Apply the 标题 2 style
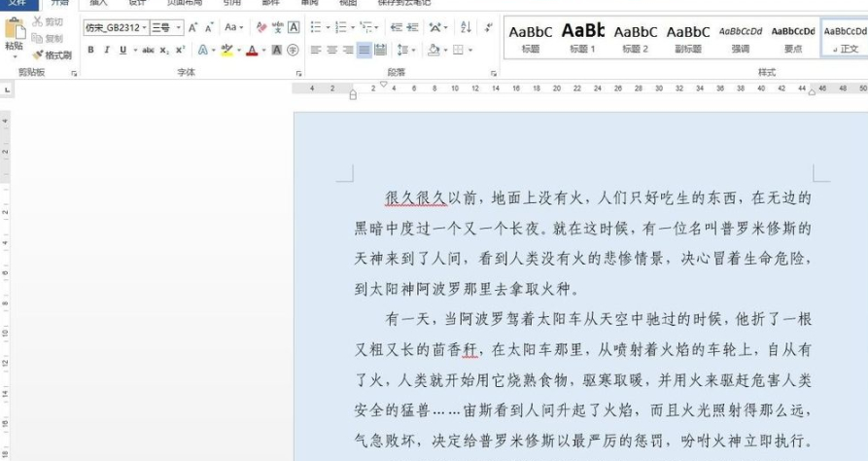 [635, 38]
